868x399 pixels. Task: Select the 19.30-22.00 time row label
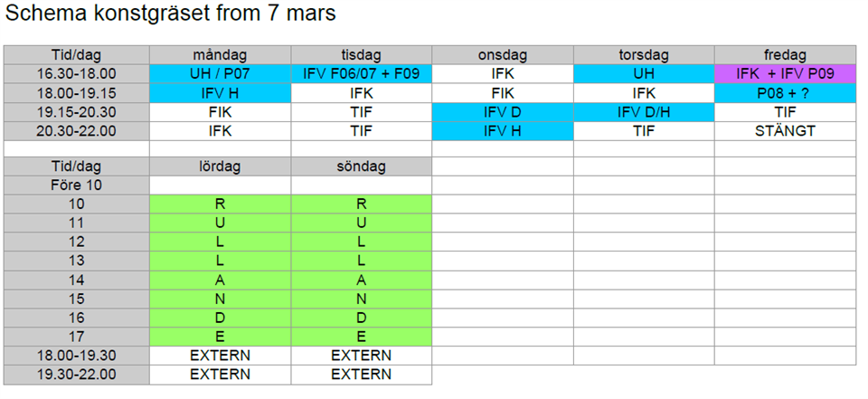pos(77,374)
